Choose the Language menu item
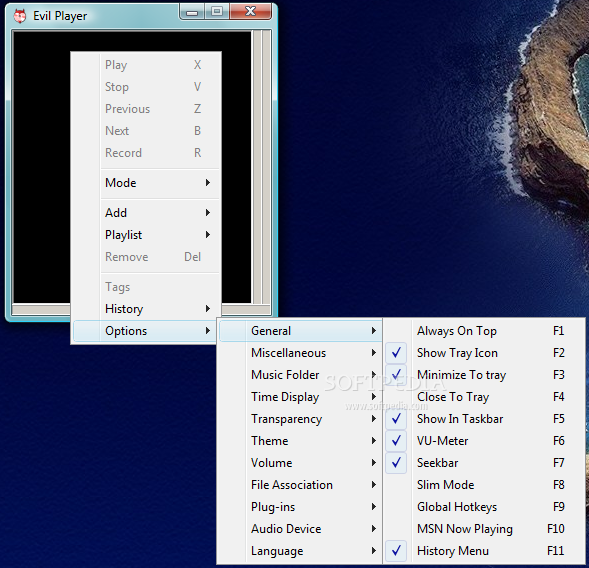Image resolution: width=589 pixels, height=568 pixels. 300,551
